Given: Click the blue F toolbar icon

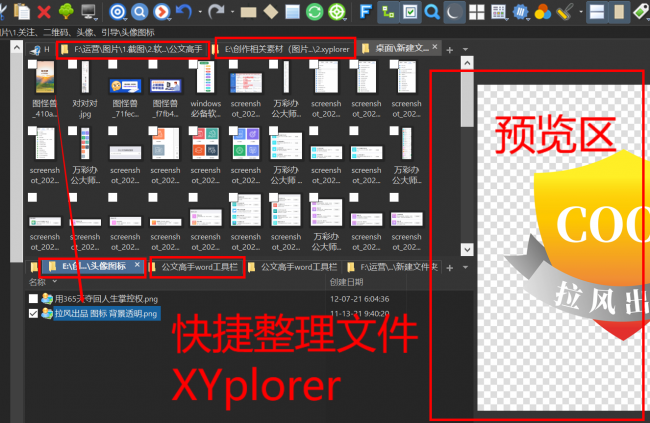Looking at the screenshot, I should click(x=365, y=12).
